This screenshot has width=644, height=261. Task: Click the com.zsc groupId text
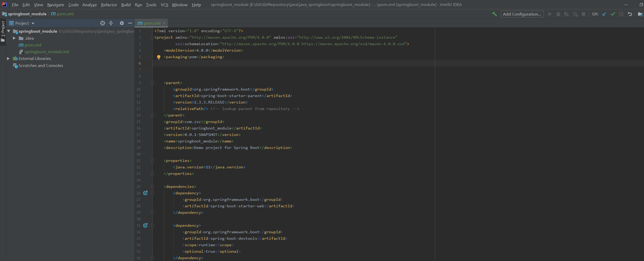pos(193,122)
